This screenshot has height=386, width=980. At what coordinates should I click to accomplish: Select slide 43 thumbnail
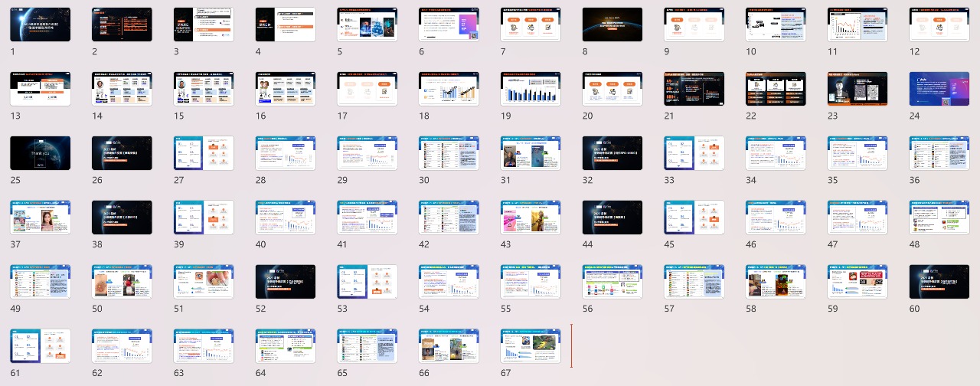(x=531, y=218)
